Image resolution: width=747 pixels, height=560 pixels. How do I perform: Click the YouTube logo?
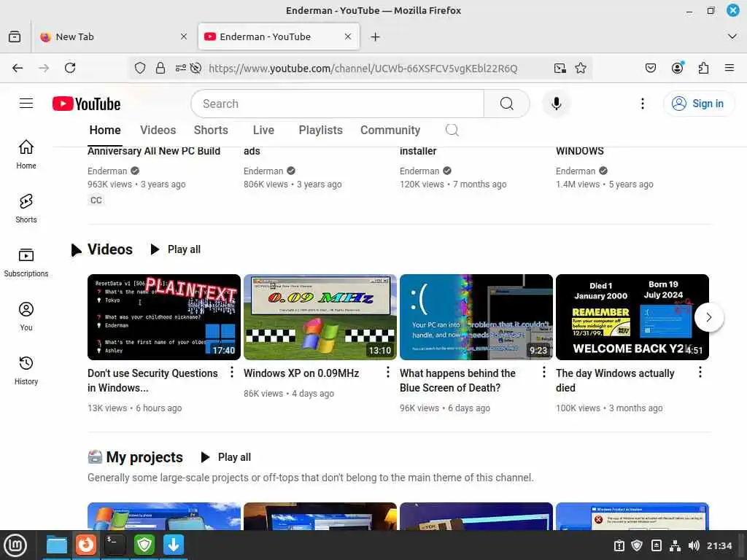pos(86,104)
